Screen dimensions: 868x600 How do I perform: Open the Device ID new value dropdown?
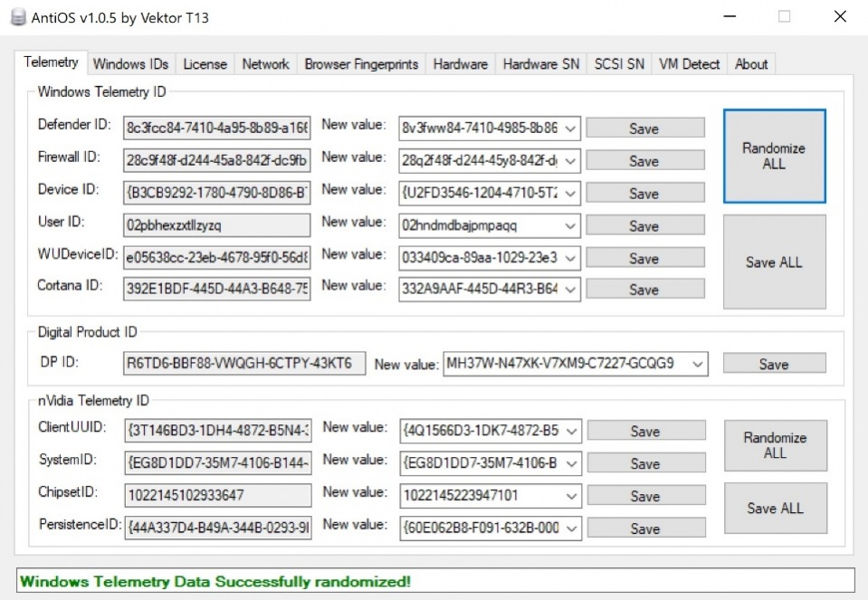(x=572, y=192)
